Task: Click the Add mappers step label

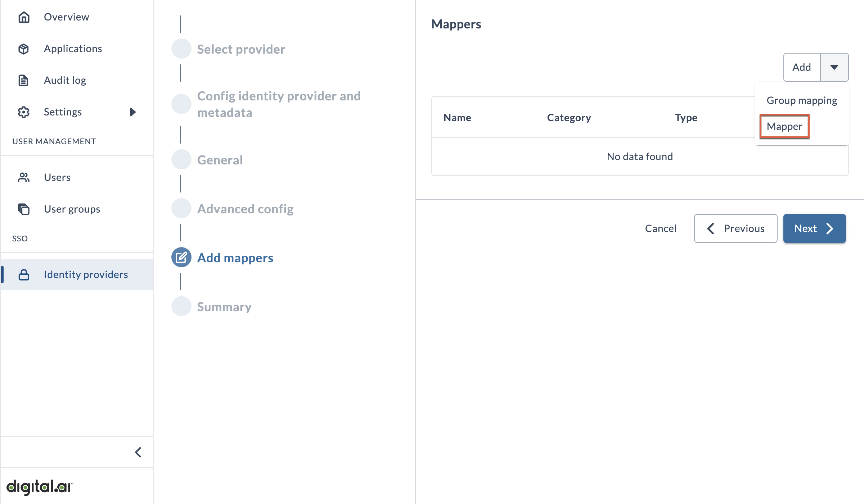Action: [235, 258]
